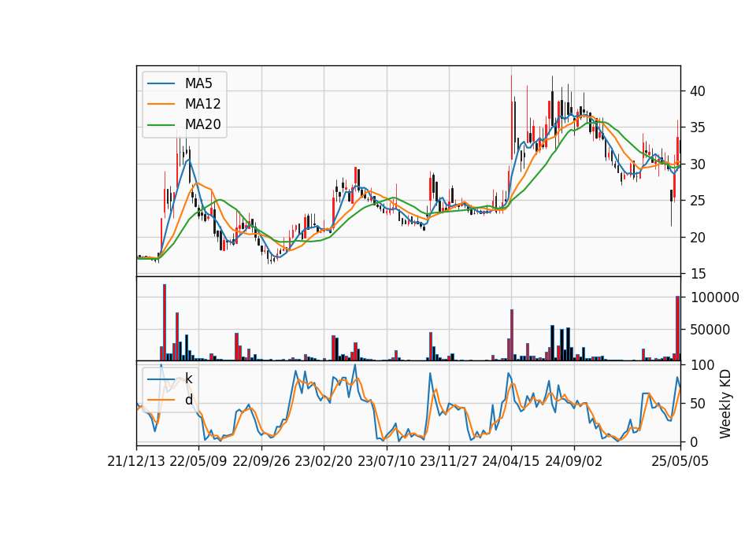Click the 22/05/09 date tick label
The height and width of the screenshot is (543, 756).
(198, 461)
